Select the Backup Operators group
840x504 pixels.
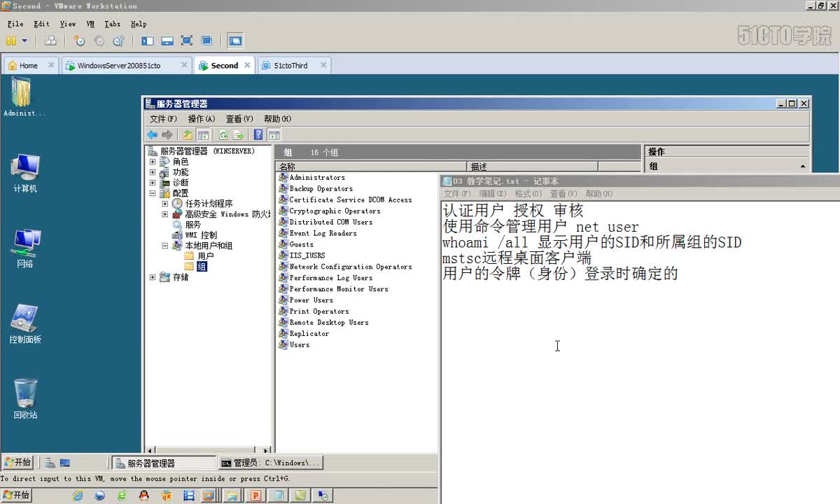click(321, 189)
